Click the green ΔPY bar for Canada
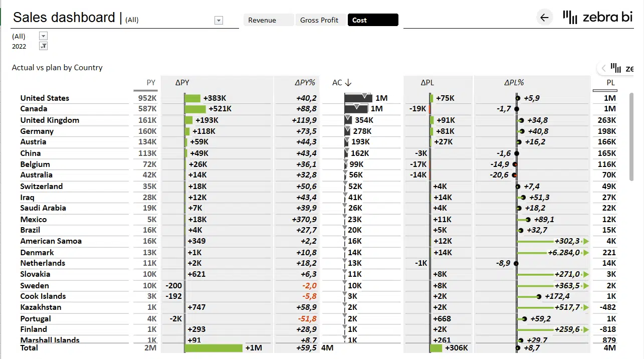The image size is (644, 359). pos(195,109)
